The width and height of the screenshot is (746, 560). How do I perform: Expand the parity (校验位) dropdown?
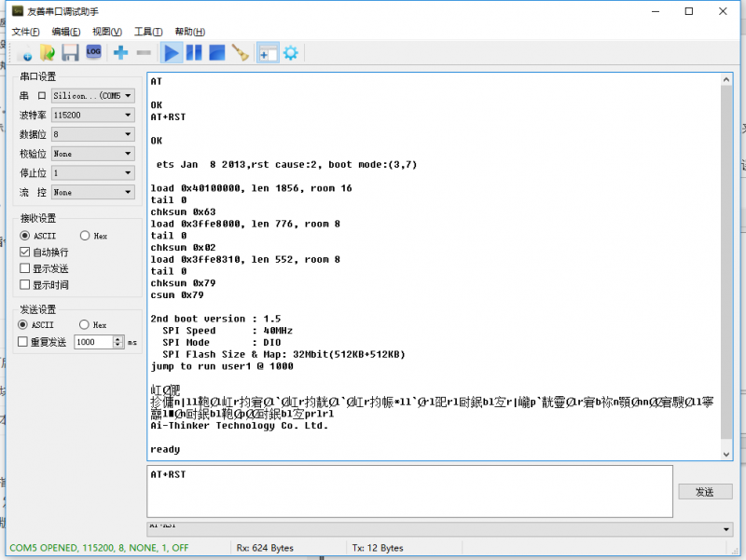click(x=93, y=154)
